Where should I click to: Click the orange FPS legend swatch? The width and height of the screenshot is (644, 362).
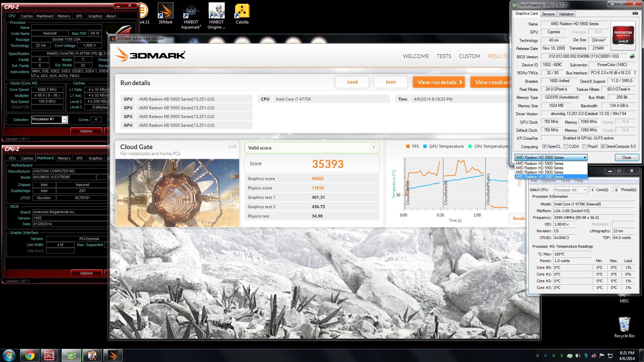coord(408,146)
